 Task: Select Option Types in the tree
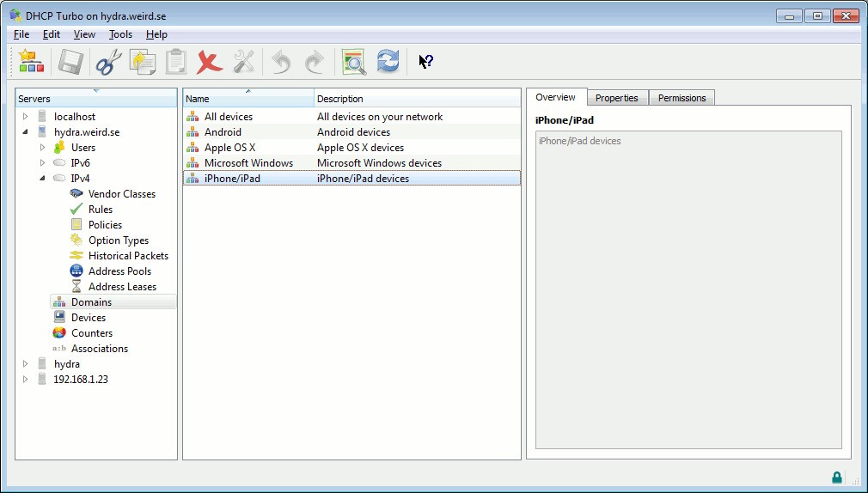[x=119, y=240]
